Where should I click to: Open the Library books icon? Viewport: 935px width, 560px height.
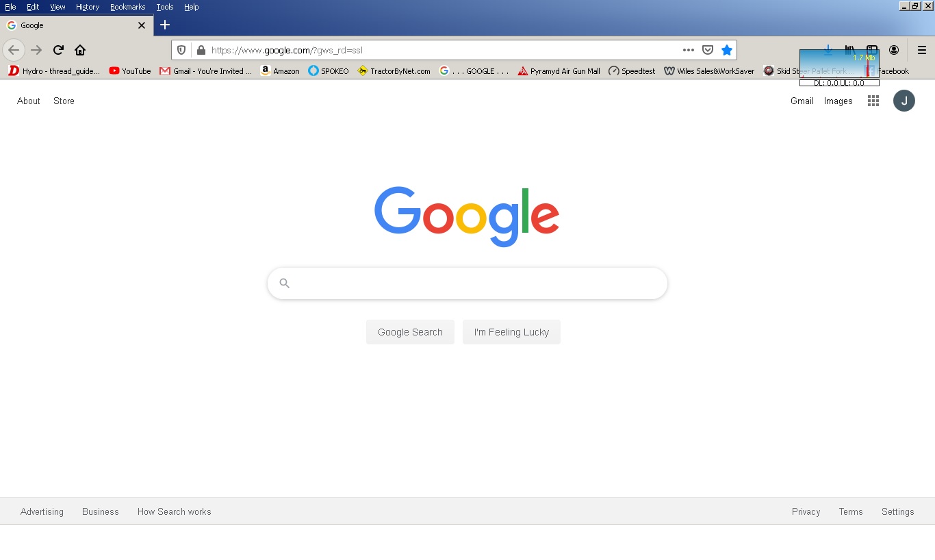[x=849, y=50]
